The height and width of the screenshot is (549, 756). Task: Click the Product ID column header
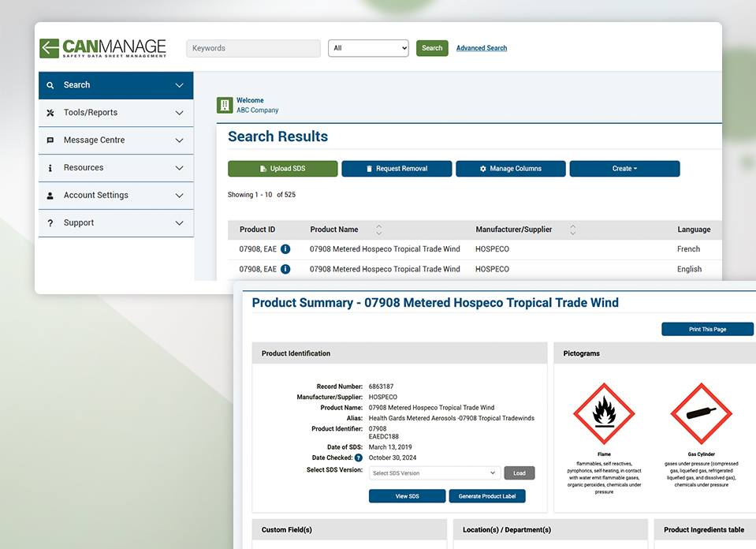pos(258,230)
